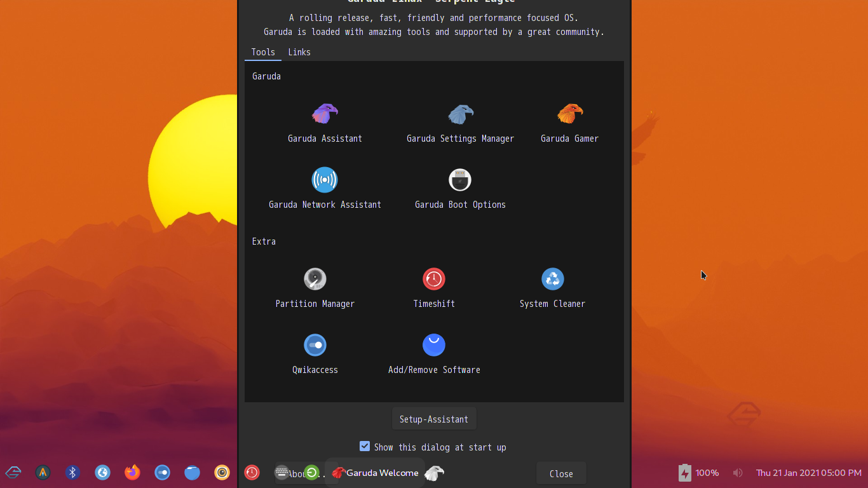Screen dimensions: 868x488
Task: Click Partition Manager label text
Action: (315, 304)
